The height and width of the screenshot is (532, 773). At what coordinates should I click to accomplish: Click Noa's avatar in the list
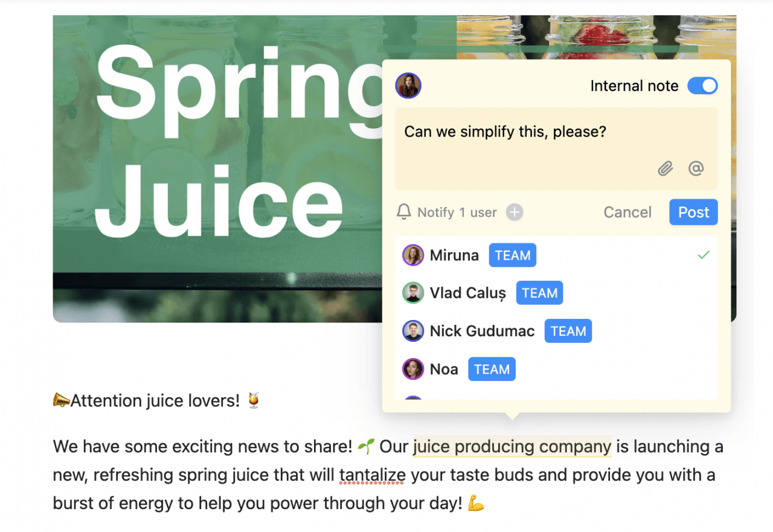point(413,369)
